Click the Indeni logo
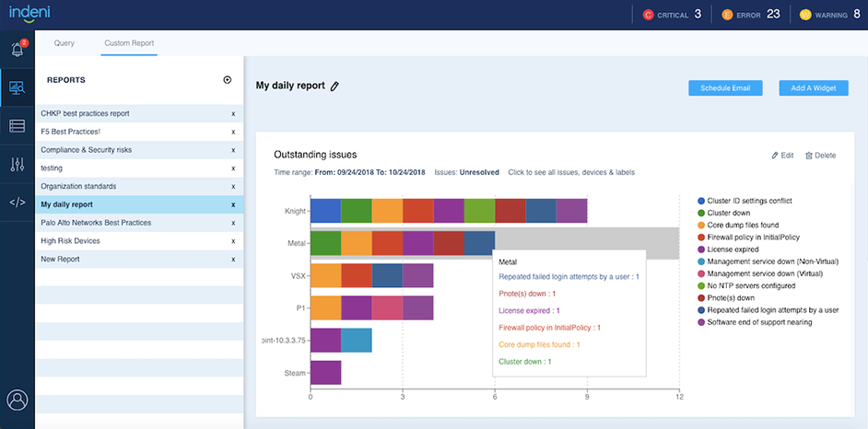 (29, 14)
